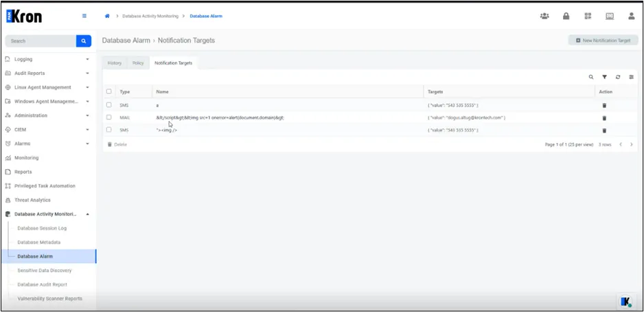Image resolution: width=644 pixels, height=312 pixels.
Task: Click the screen monitor icon in header
Action: click(610, 16)
